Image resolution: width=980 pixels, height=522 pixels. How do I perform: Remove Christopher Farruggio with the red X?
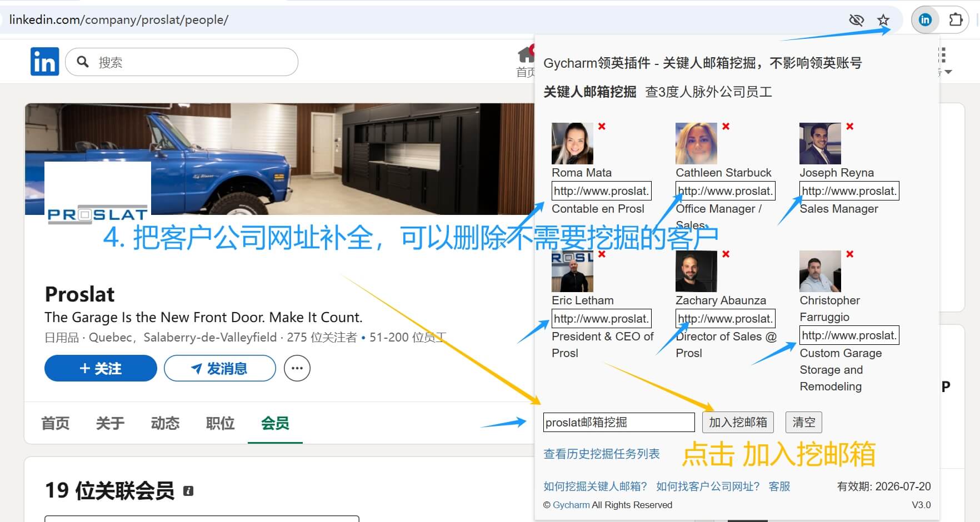[849, 254]
